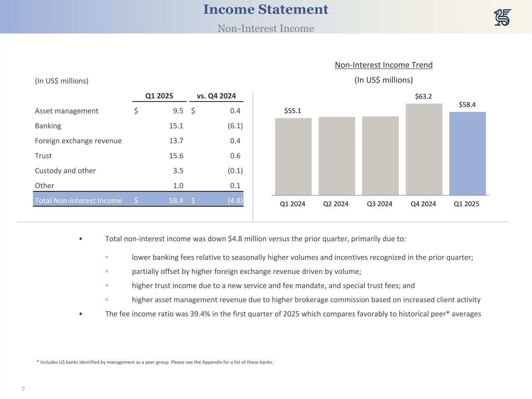Select the Q1 2025 column header

pos(159,96)
